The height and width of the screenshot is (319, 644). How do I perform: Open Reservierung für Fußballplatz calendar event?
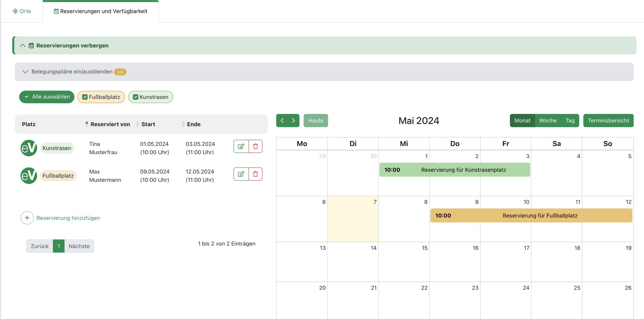click(531, 215)
